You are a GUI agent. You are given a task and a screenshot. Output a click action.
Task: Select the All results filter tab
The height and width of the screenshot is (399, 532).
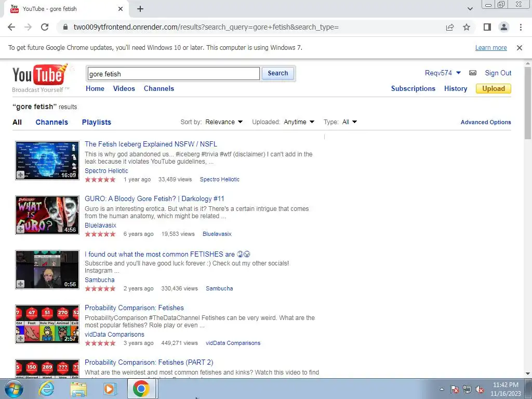[x=17, y=122]
